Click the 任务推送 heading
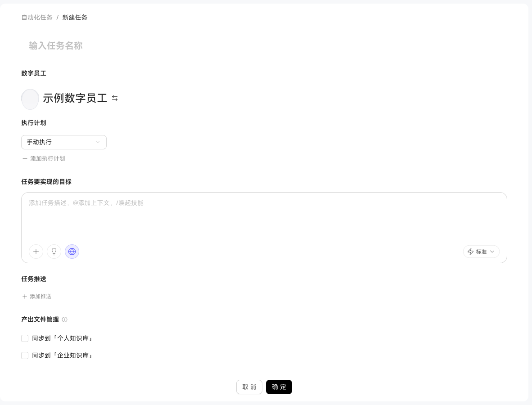 [x=34, y=279]
